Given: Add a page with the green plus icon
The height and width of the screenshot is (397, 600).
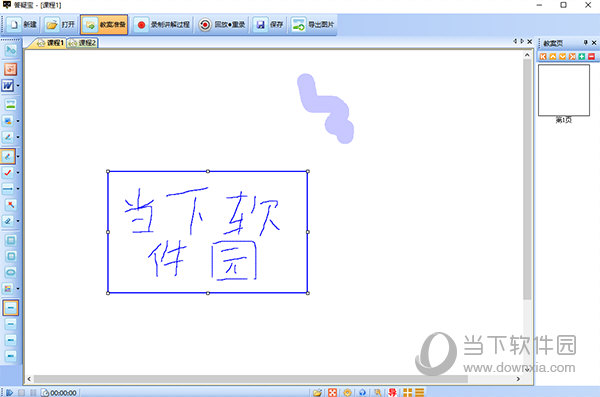Looking at the screenshot, I should pos(582,57).
